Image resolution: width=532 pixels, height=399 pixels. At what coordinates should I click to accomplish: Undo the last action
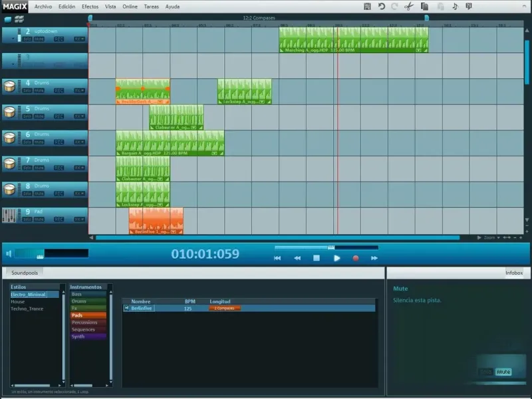tap(381, 7)
